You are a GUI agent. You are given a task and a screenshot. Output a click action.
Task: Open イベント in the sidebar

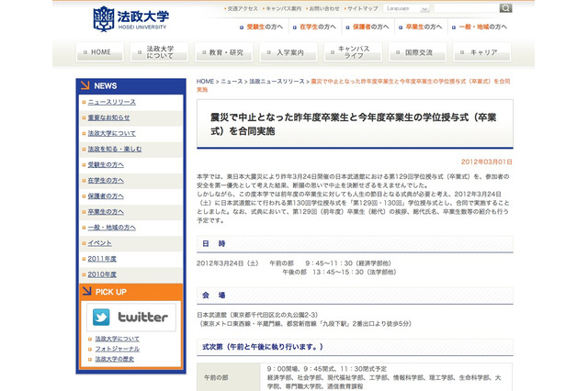click(x=99, y=243)
